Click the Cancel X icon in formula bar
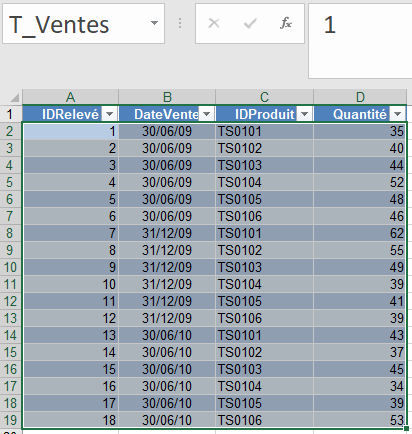Image resolution: width=412 pixels, height=434 pixels. [x=214, y=23]
